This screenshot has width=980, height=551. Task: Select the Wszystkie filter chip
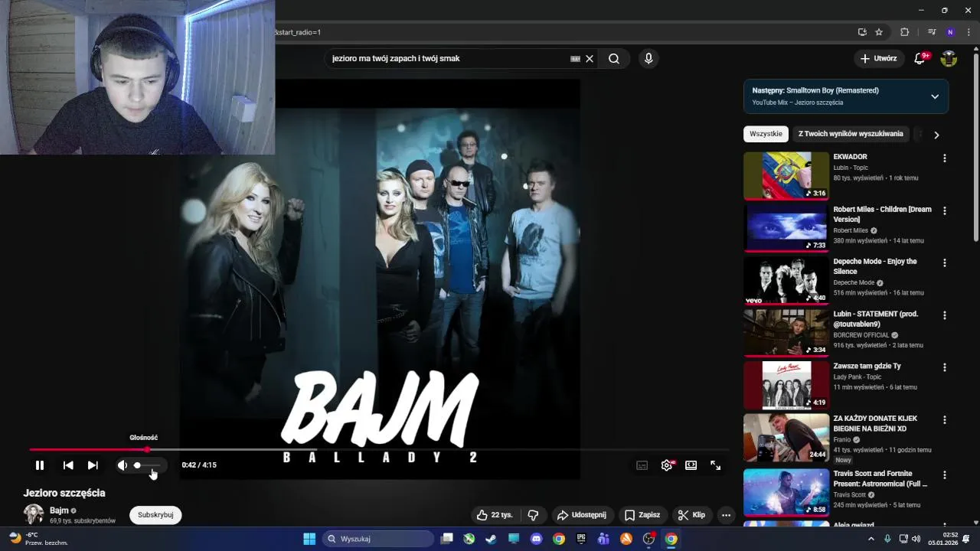pos(766,134)
